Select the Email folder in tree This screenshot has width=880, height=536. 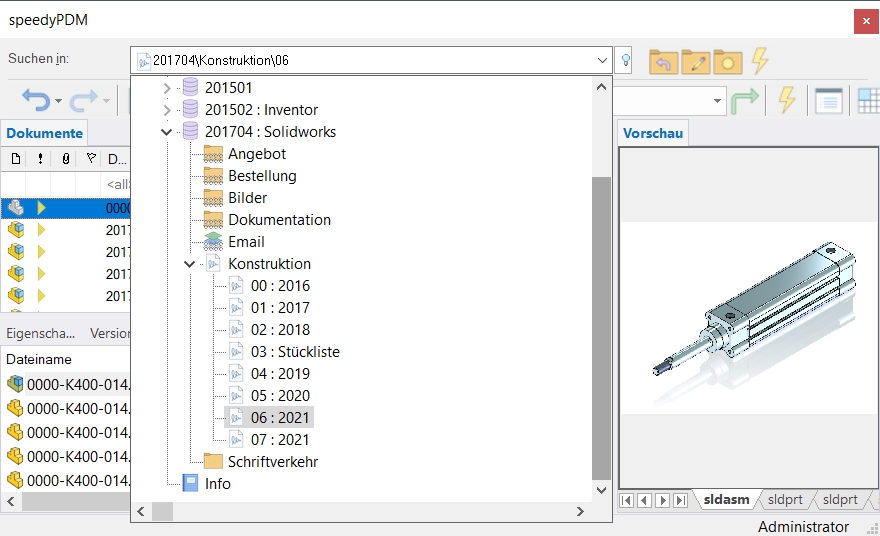click(246, 242)
